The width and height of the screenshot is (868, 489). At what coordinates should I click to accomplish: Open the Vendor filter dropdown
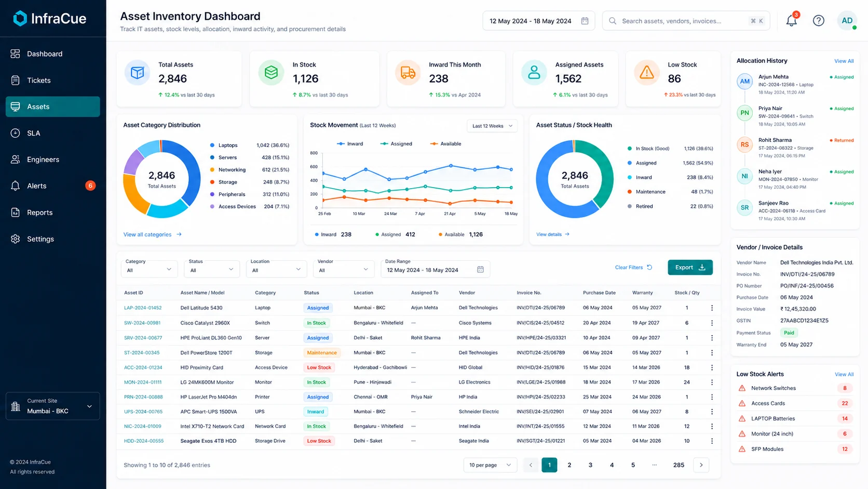[x=343, y=270]
